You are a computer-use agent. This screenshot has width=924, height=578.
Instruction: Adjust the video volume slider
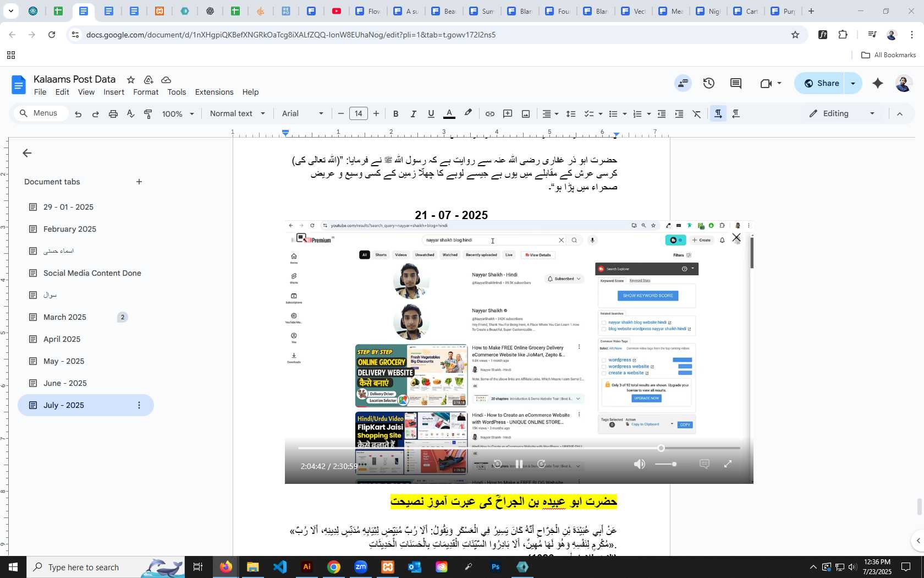(666, 464)
